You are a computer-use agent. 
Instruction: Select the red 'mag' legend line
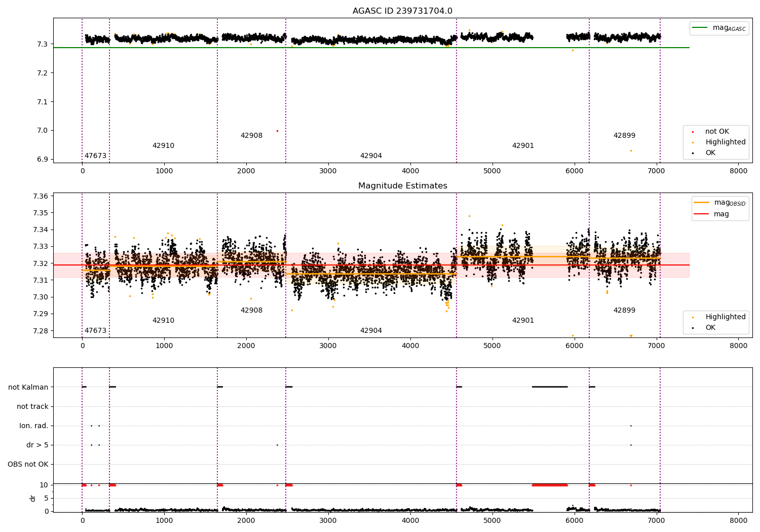pyautogui.click(x=702, y=214)
